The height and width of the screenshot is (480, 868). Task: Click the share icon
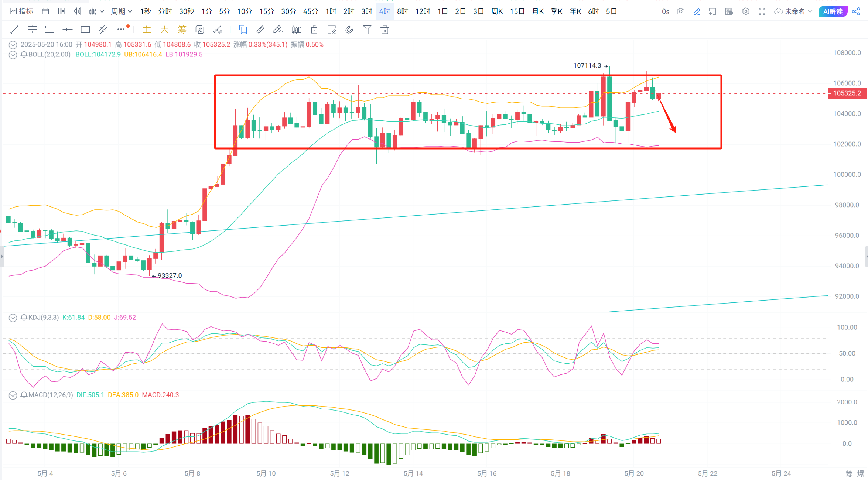coord(856,11)
